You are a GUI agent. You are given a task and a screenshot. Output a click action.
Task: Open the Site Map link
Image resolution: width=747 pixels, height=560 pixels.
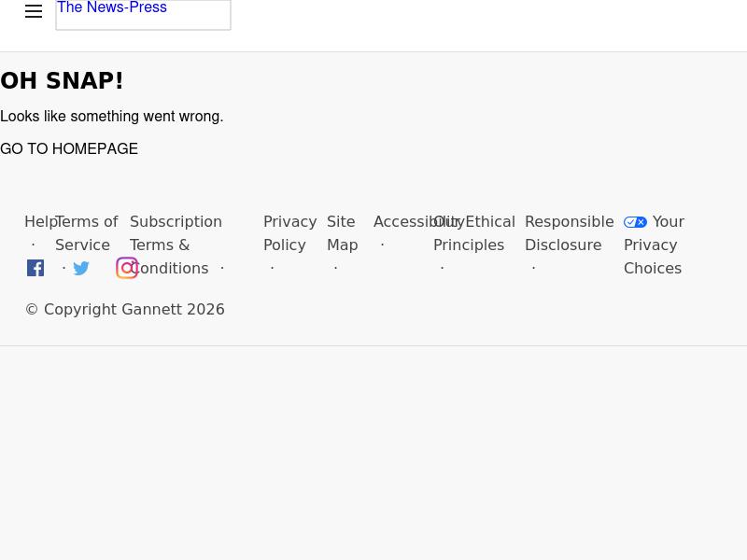tap(342, 233)
